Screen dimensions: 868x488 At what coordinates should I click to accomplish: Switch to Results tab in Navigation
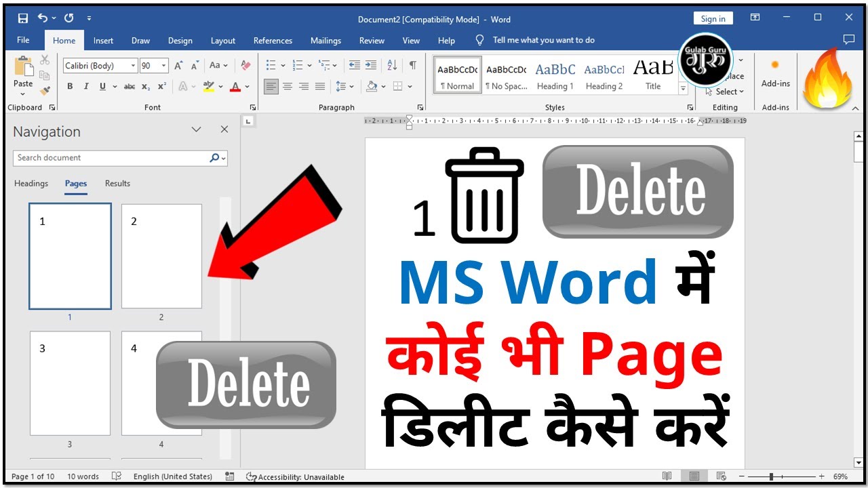click(x=117, y=184)
